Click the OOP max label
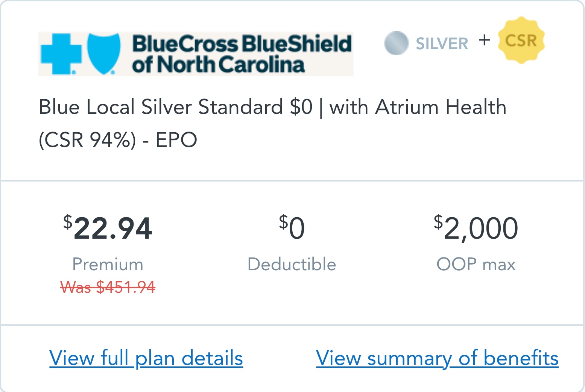 click(476, 264)
